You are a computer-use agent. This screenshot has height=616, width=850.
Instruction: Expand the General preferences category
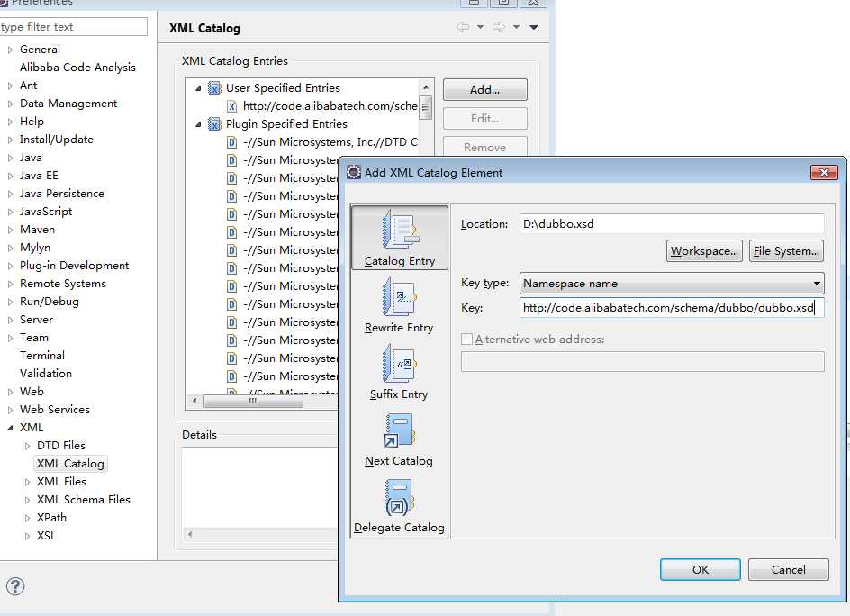coord(10,50)
